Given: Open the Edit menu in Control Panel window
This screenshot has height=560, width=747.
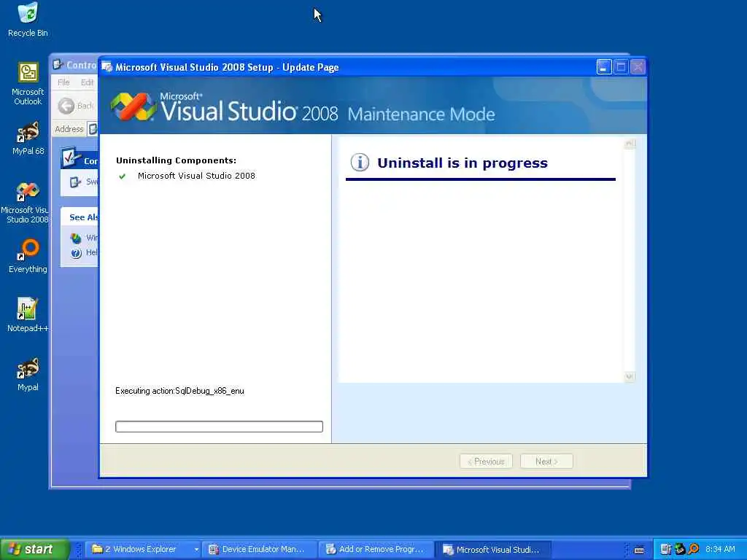Looking at the screenshot, I should click(x=87, y=82).
